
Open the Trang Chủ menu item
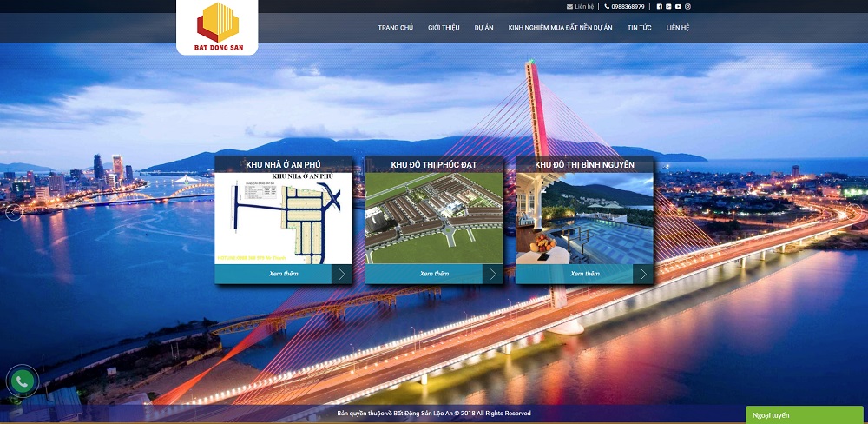395,28
